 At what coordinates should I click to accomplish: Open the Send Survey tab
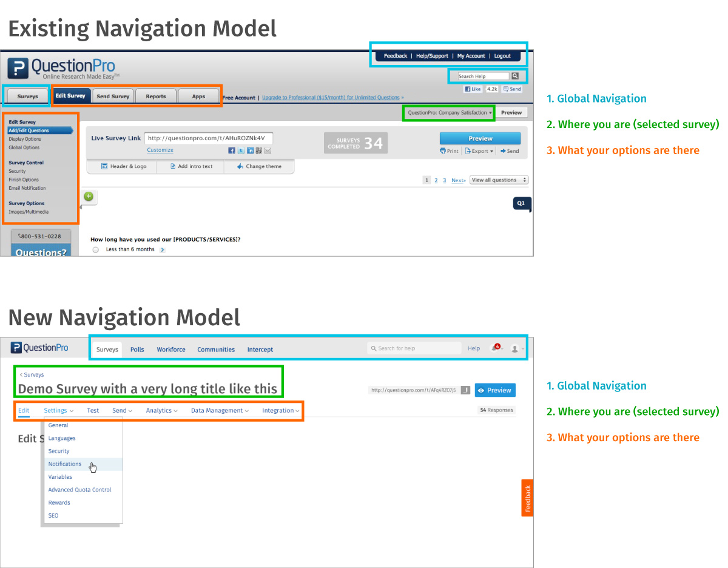pyautogui.click(x=113, y=96)
